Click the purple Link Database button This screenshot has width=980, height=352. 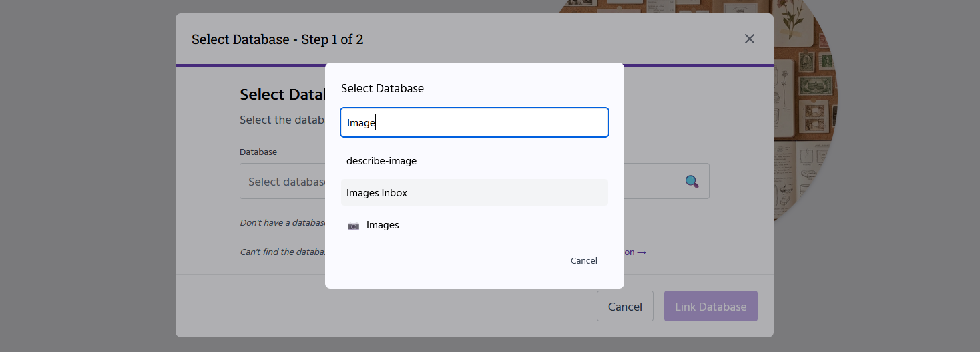click(x=710, y=307)
